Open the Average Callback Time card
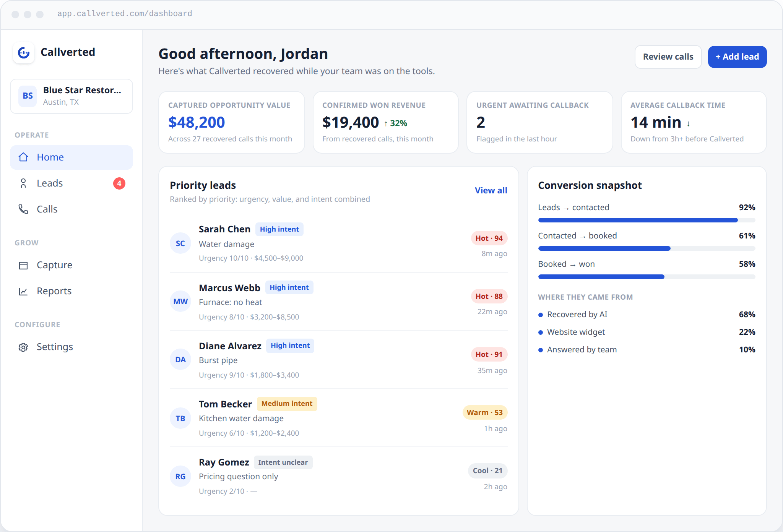The width and height of the screenshot is (783, 532). (694, 122)
